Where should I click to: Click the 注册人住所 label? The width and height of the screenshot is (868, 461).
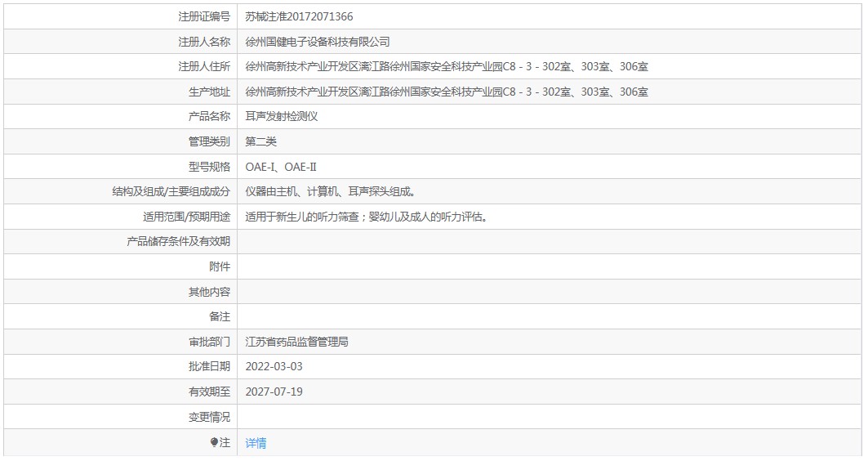tap(203, 66)
